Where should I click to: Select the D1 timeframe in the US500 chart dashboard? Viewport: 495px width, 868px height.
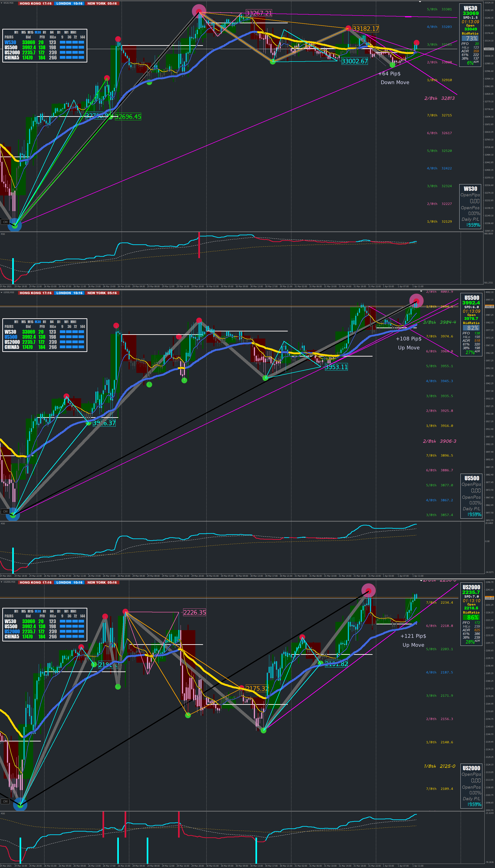pyautogui.click(x=59, y=322)
